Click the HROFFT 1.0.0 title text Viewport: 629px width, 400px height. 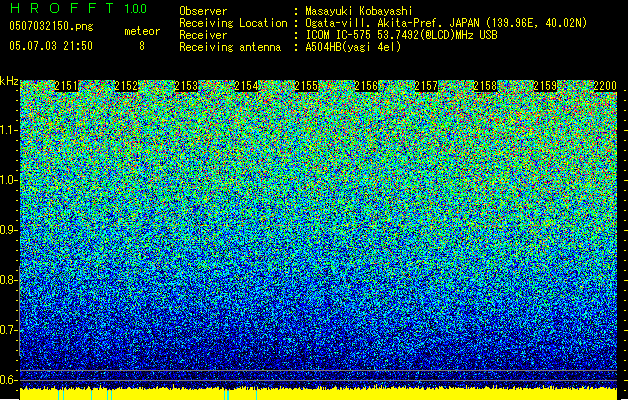click(78, 8)
